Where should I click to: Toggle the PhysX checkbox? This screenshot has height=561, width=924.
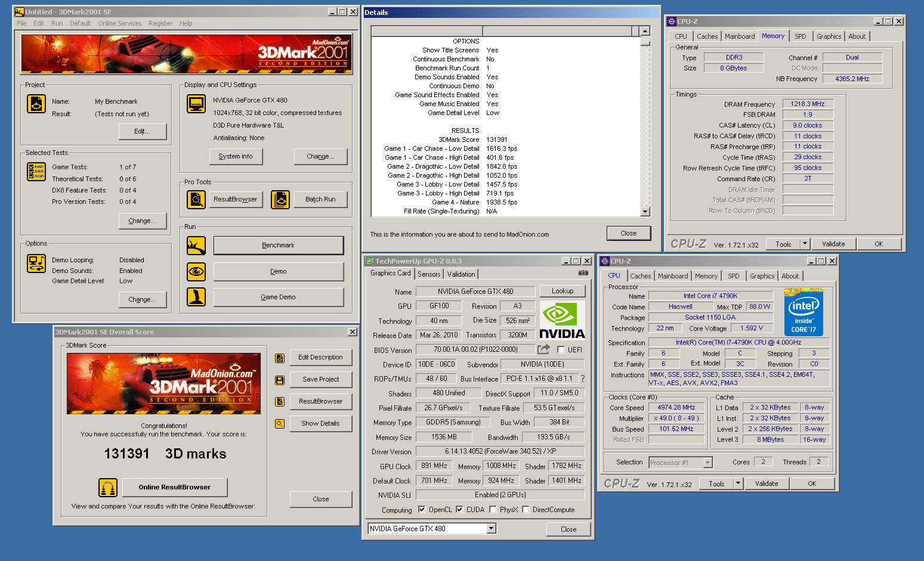point(493,510)
